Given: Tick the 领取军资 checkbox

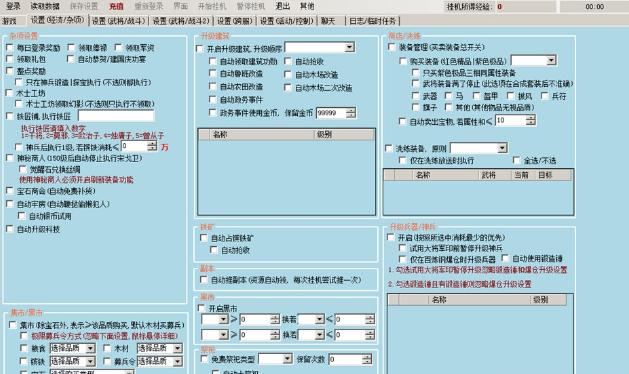Looking at the screenshot, I should [x=118, y=48].
